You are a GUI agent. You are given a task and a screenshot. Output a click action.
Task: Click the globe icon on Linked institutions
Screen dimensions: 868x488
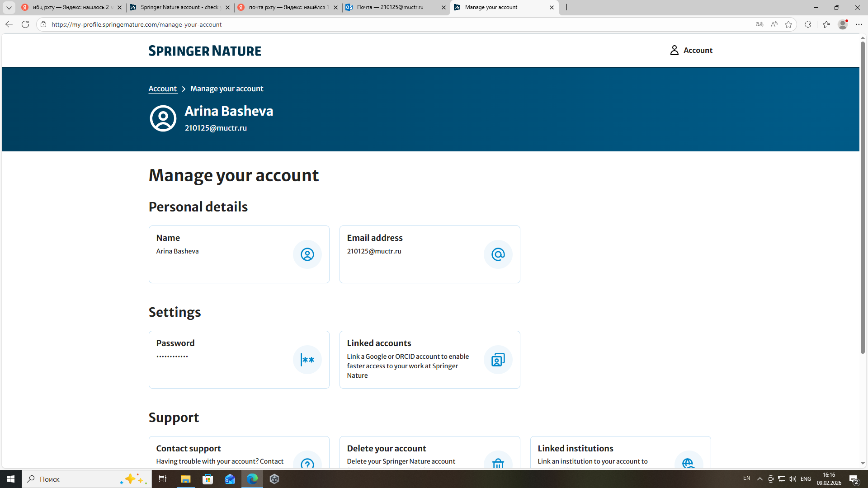click(x=689, y=464)
